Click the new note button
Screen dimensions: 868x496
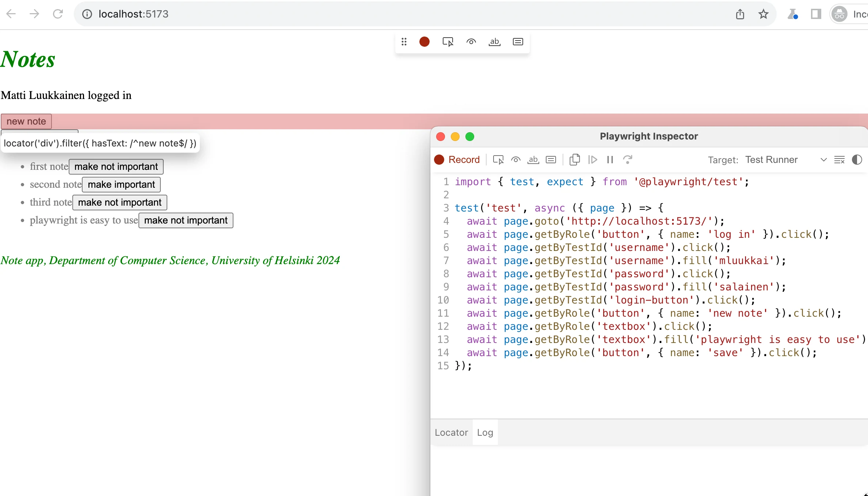(26, 121)
